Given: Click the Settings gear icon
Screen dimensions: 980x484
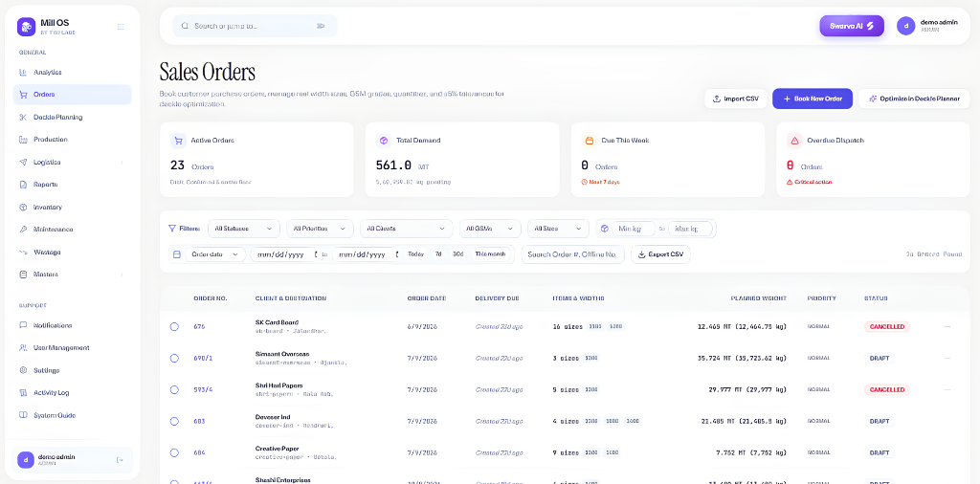Looking at the screenshot, I should [x=23, y=370].
